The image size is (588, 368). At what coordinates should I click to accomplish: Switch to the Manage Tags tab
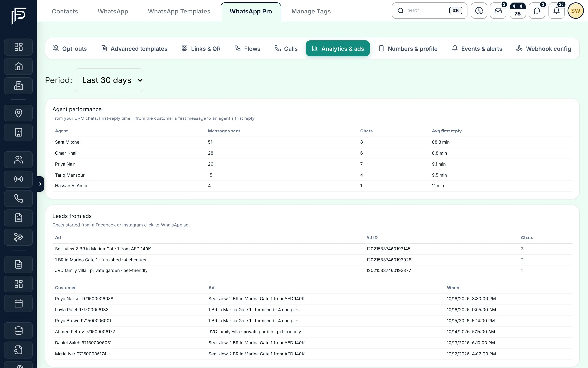click(311, 11)
